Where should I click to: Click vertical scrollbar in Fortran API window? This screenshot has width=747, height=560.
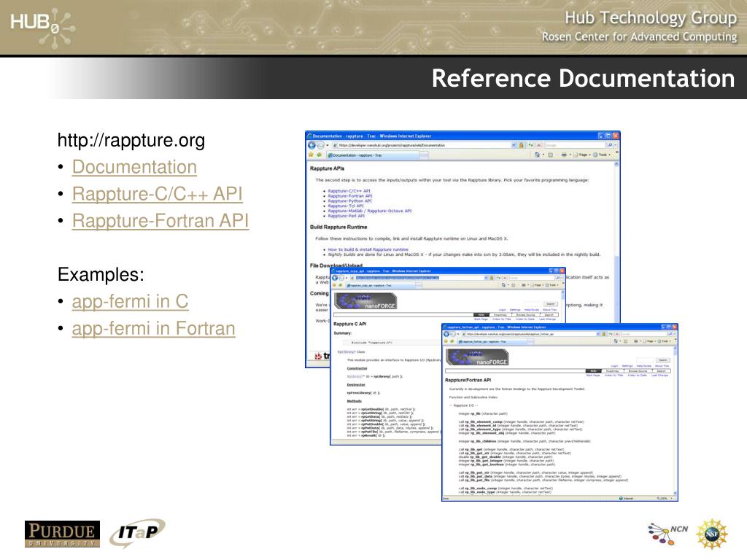675,419
